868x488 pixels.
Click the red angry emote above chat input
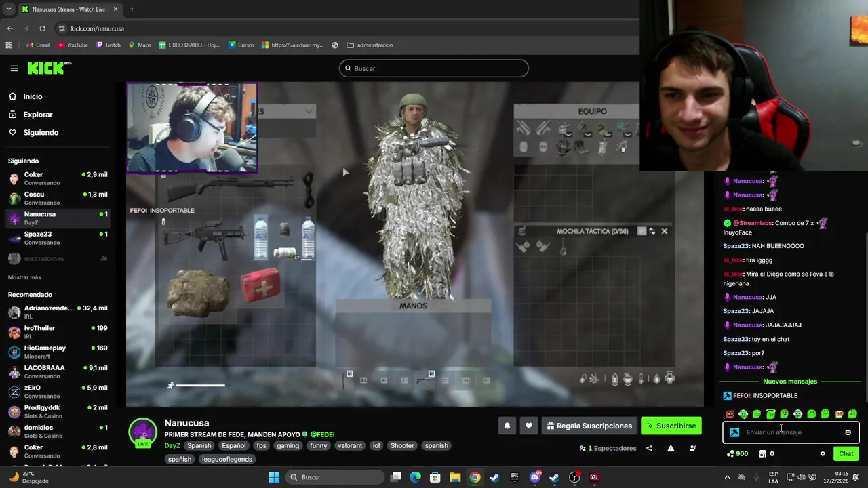click(730, 414)
